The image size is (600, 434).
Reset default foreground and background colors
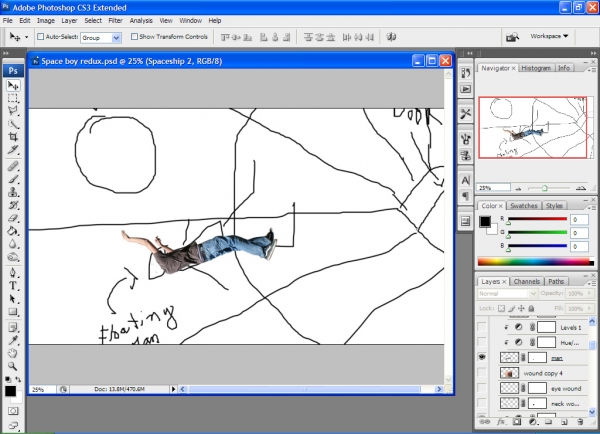click(8, 379)
